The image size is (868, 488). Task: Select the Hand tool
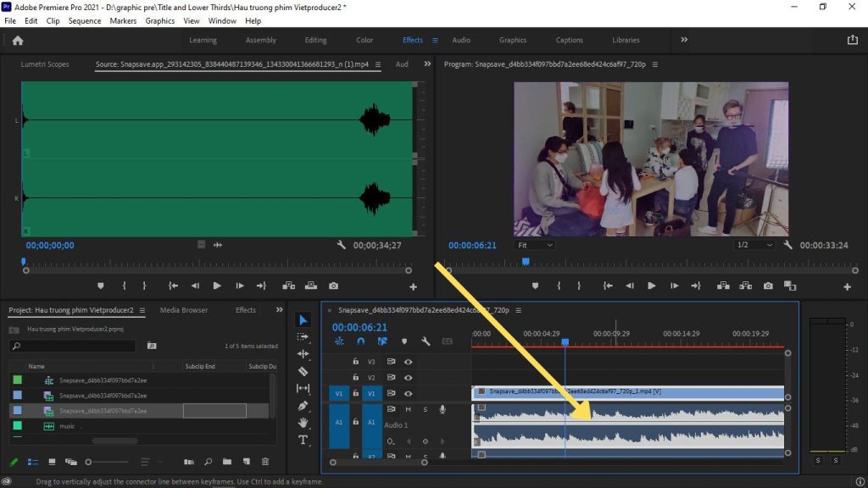click(x=303, y=423)
